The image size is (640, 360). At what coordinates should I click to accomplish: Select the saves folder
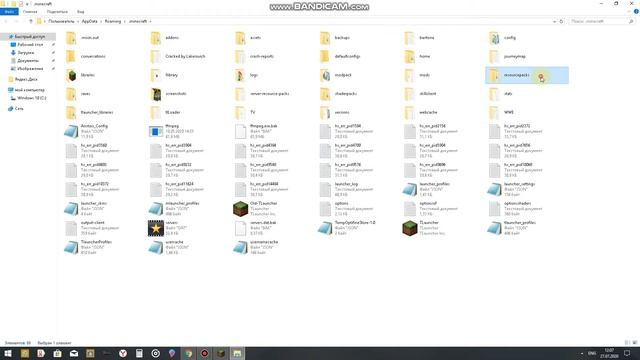[78, 93]
